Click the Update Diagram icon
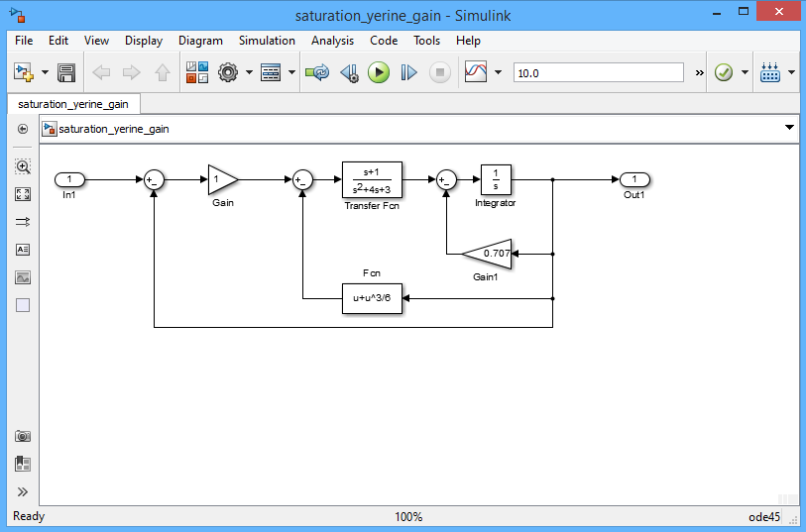806x532 pixels. coord(317,72)
